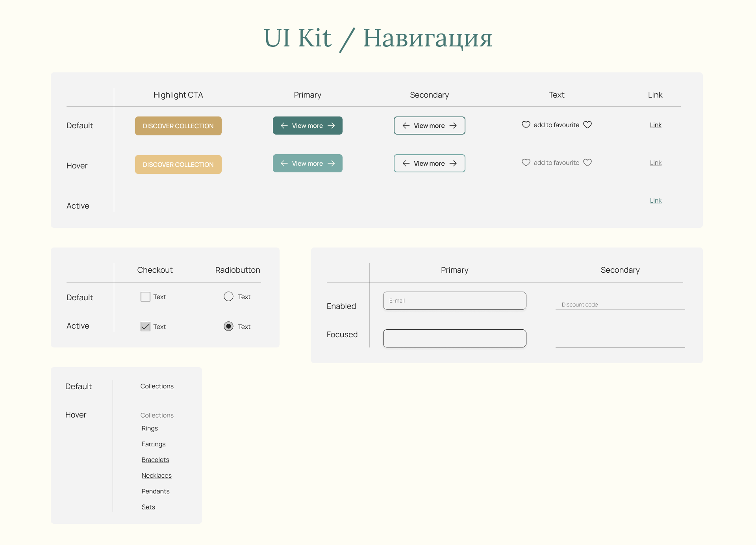Click left arrow in default Secondary button

click(406, 126)
